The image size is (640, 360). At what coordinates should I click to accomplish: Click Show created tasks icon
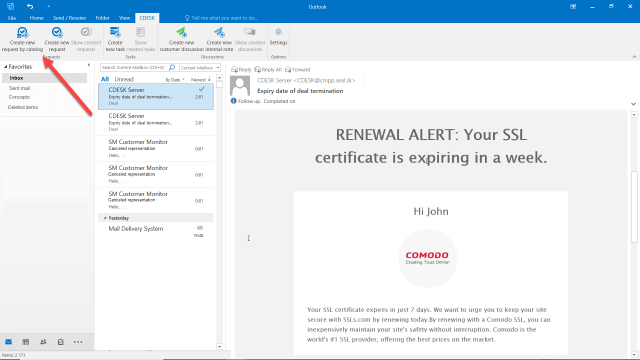pyautogui.click(x=140, y=32)
